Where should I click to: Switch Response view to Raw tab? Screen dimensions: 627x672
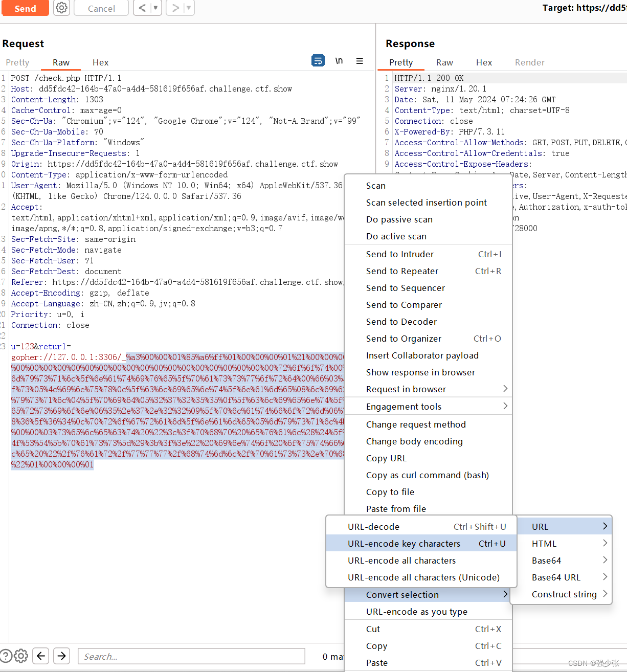click(444, 62)
